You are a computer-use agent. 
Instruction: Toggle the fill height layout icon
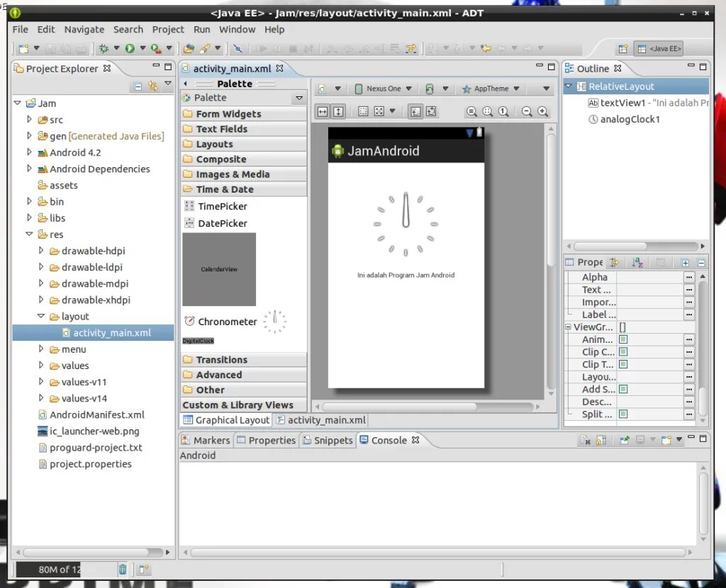338,111
